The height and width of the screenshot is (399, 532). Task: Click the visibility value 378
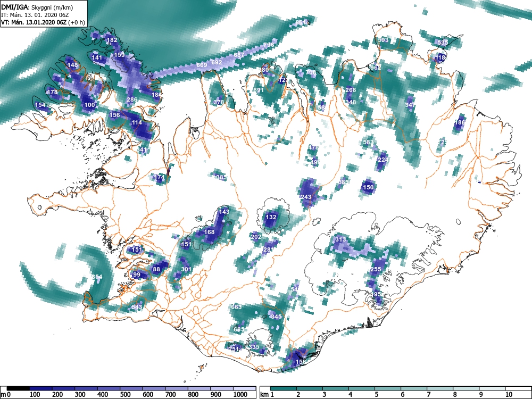[x=219, y=102]
